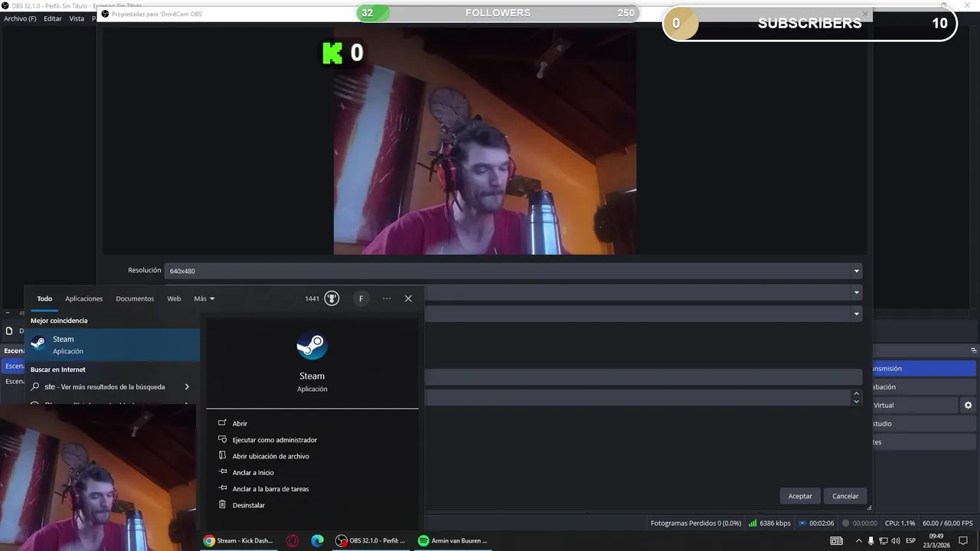Image resolution: width=980 pixels, height=551 pixels.
Task: Click the file location folder icon
Action: pos(222,455)
